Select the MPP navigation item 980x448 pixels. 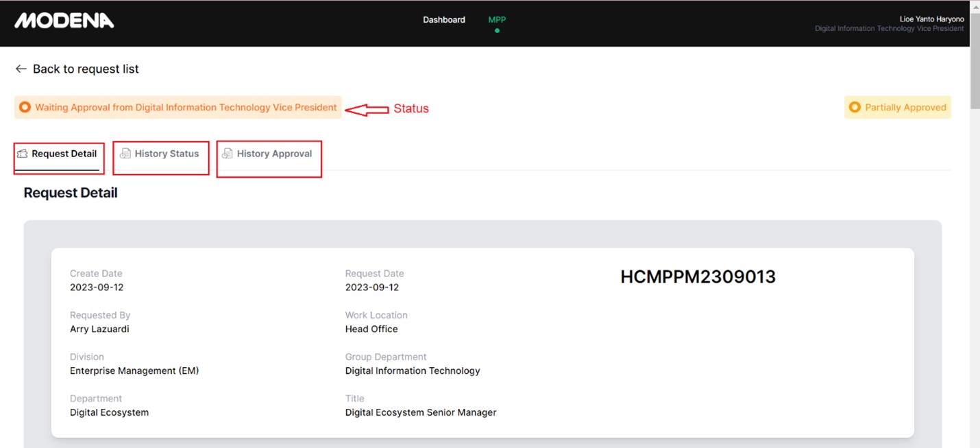pos(497,20)
